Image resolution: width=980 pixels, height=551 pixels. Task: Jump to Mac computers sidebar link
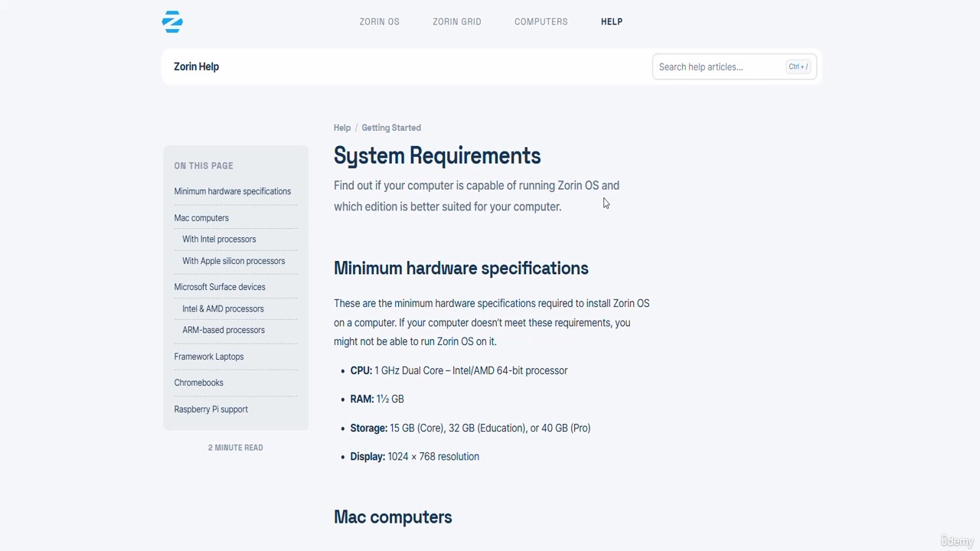point(201,218)
